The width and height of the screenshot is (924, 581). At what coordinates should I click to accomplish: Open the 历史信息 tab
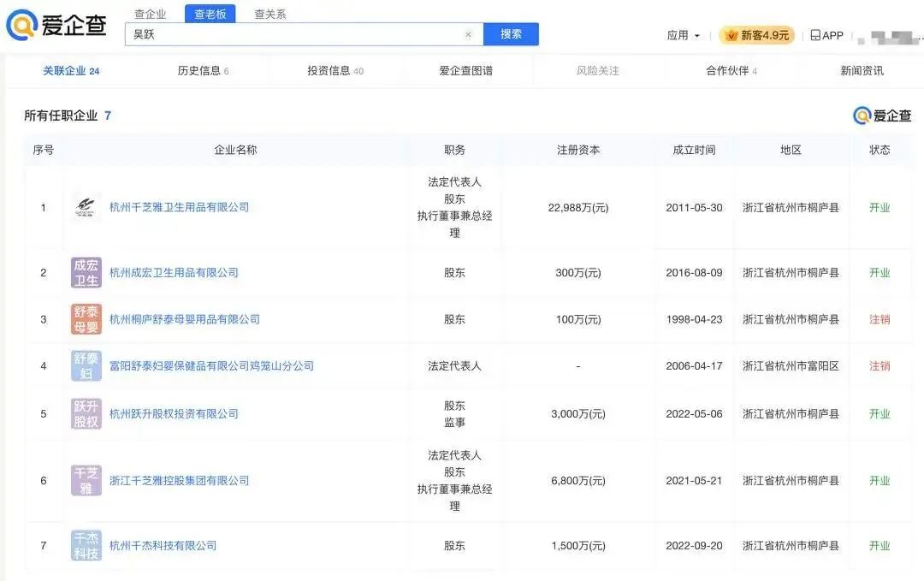203,71
